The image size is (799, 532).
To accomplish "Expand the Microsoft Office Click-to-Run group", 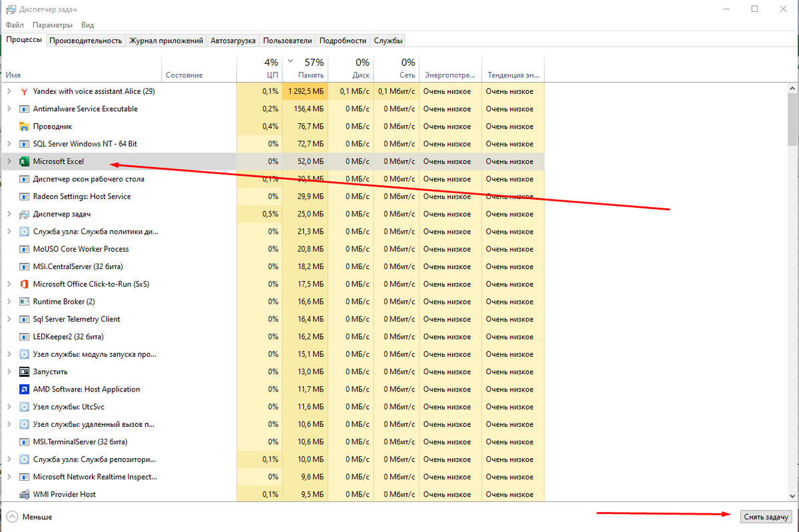I will tap(9, 284).
